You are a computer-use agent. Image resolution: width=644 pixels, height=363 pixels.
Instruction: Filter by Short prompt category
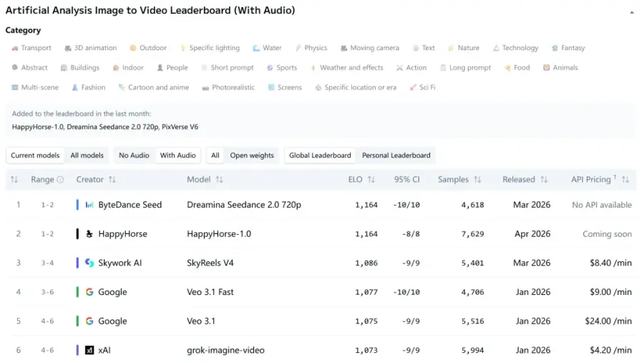[227, 68]
